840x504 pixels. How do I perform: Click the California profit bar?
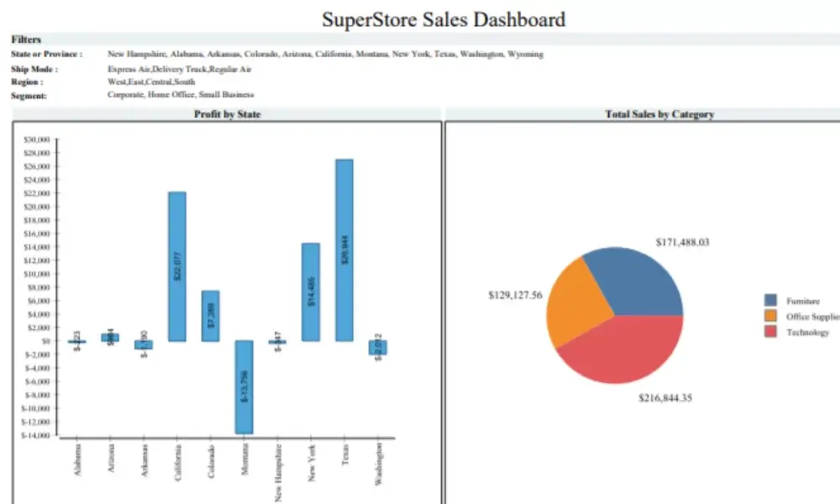coord(177,267)
